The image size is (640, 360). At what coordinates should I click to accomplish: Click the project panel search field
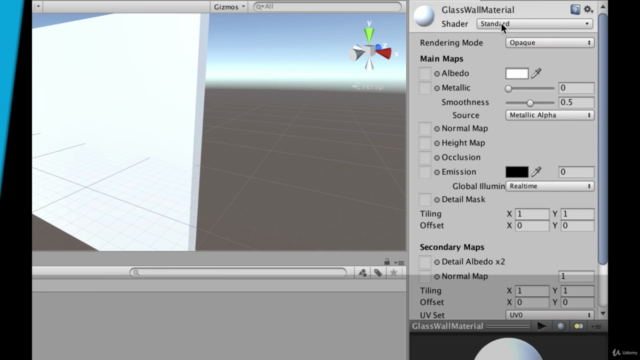tap(238, 272)
